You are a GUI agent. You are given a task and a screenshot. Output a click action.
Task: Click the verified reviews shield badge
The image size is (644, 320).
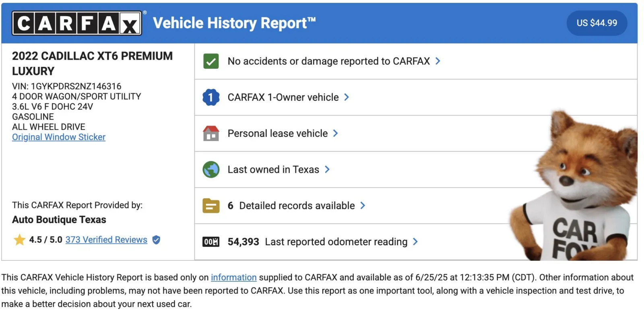pyautogui.click(x=157, y=240)
